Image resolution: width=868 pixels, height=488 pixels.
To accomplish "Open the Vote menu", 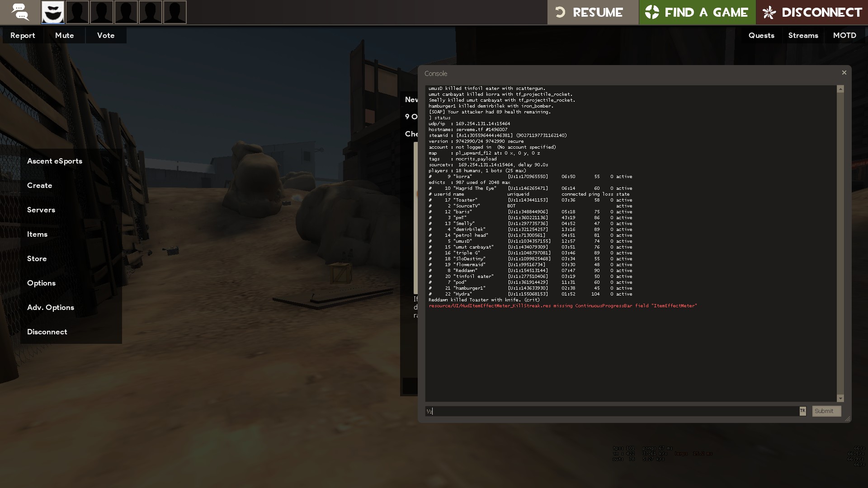I will [106, 35].
